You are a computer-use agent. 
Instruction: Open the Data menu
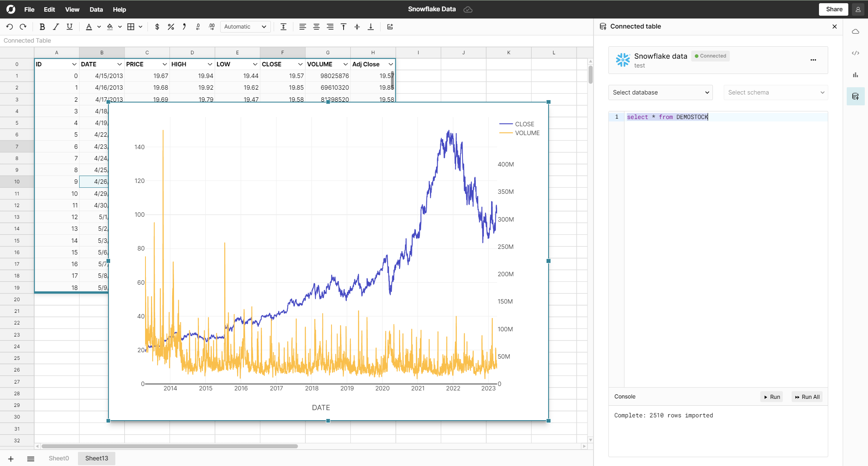(x=96, y=9)
